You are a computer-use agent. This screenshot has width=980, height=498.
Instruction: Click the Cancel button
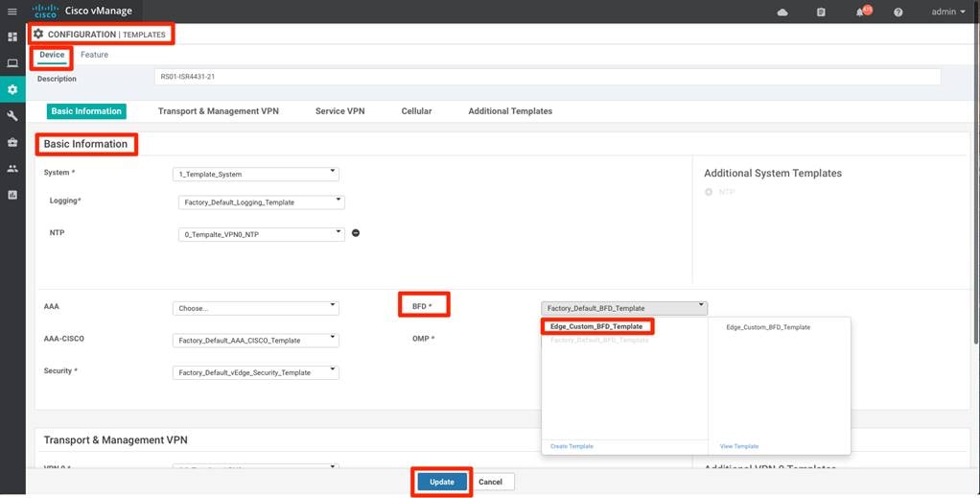coord(491,482)
